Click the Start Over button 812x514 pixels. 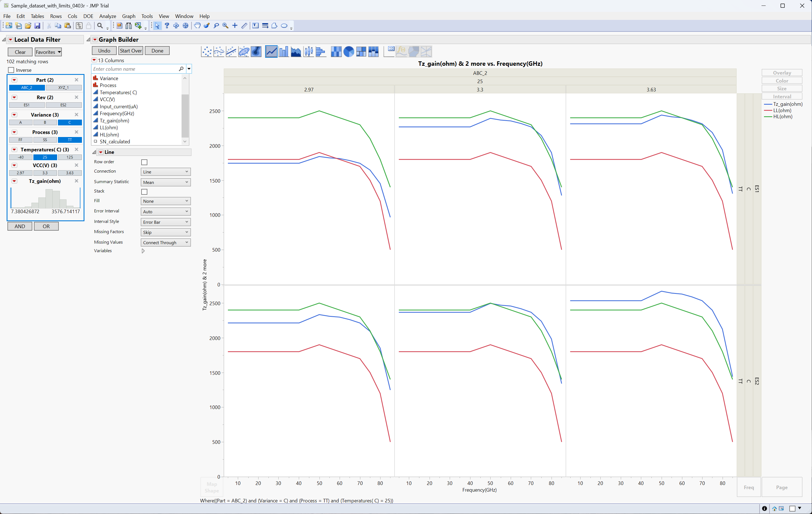pos(131,51)
